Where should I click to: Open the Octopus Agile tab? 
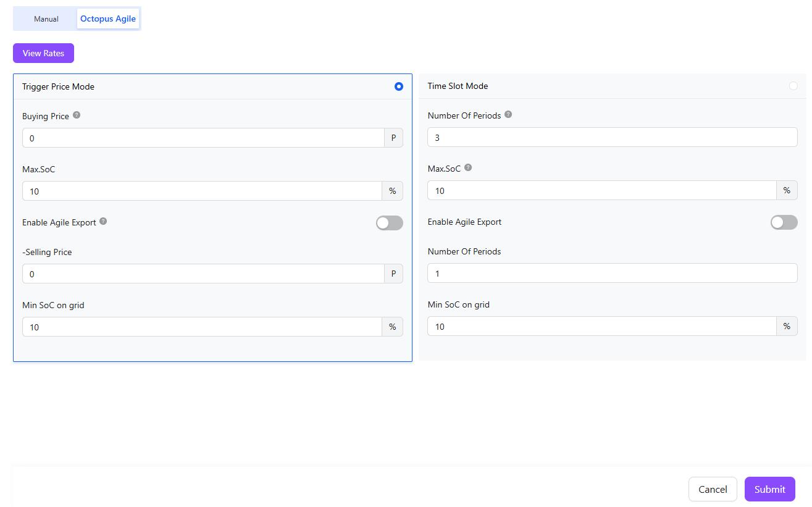coord(108,19)
